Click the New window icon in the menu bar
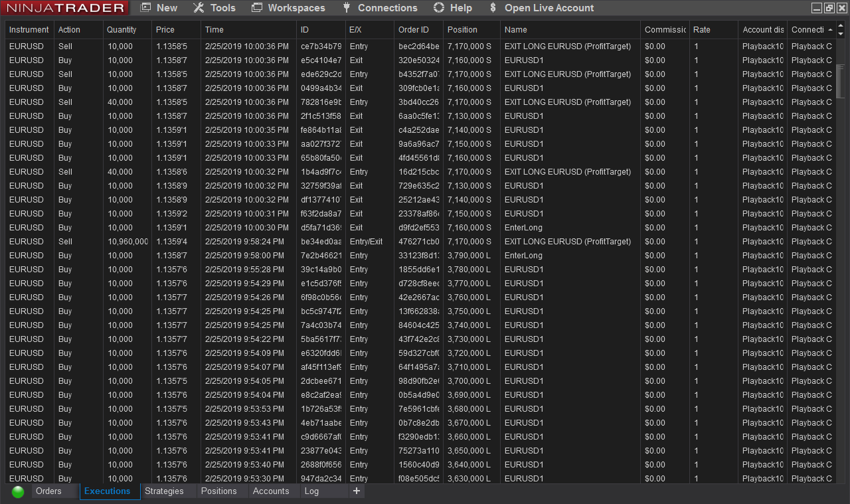850x504 pixels. 146,8
